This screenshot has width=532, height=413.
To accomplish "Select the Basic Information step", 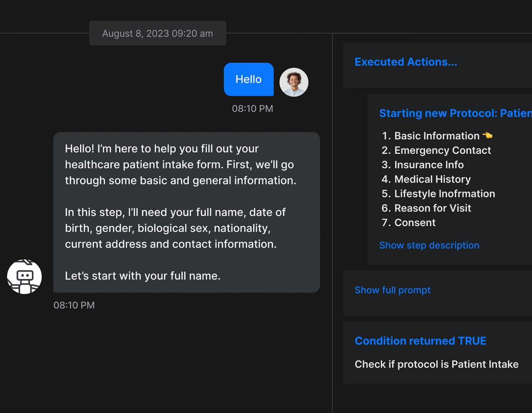I will [x=437, y=136].
